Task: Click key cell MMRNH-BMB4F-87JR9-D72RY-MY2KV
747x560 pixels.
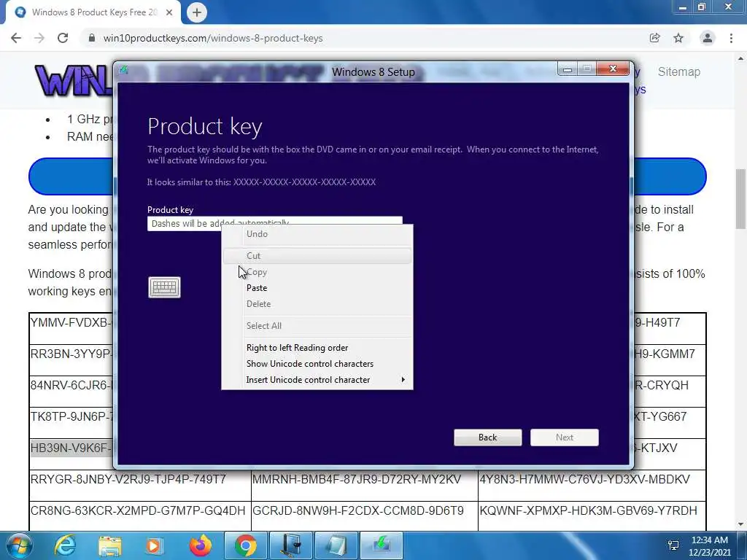Action: 365,485
